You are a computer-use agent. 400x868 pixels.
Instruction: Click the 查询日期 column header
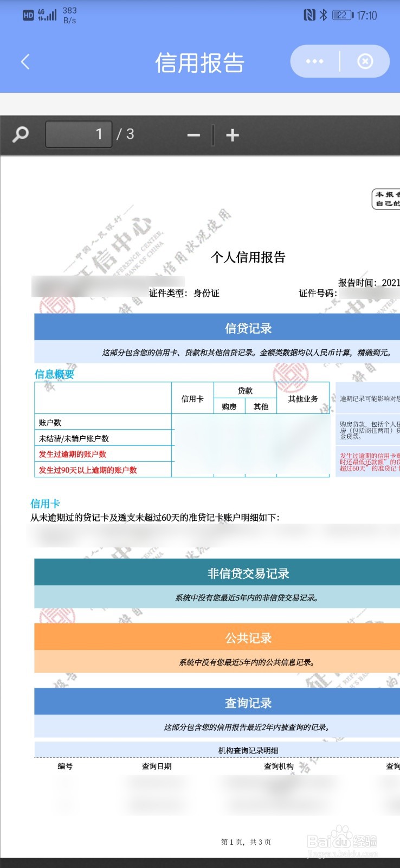(x=157, y=766)
